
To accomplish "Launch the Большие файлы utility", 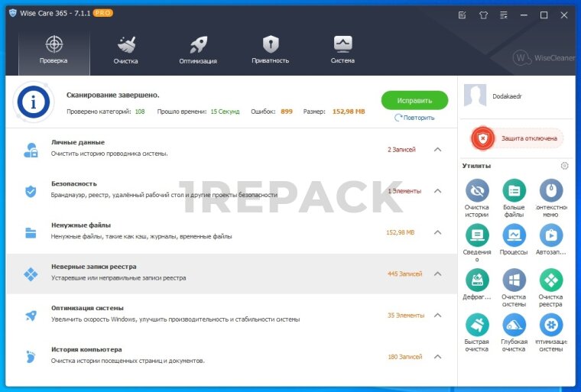I will [x=514, y=191].
